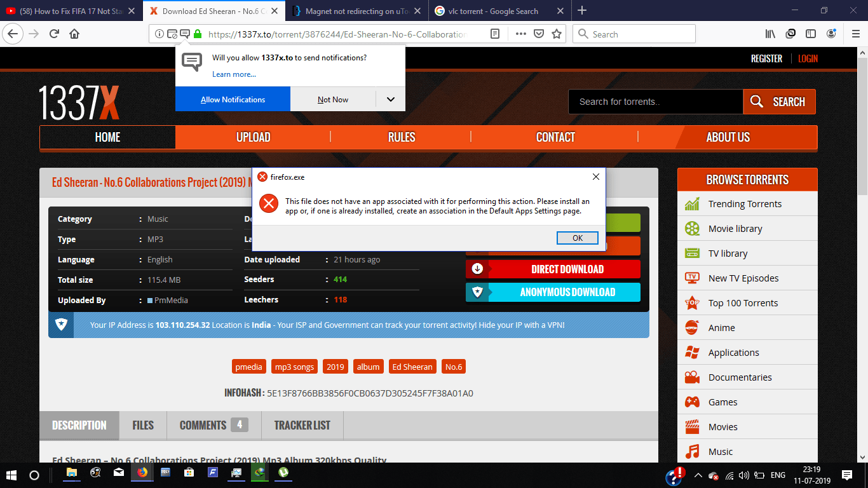This screenshot has height=488, width=868.
Task: Open Microsoft Store from the taskbar
Action: (189, 473)
